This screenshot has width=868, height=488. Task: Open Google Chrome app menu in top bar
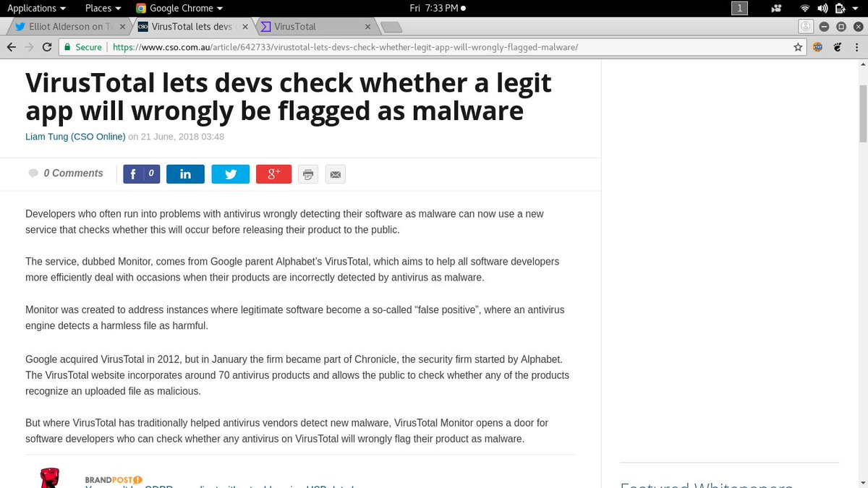(180, 8)
